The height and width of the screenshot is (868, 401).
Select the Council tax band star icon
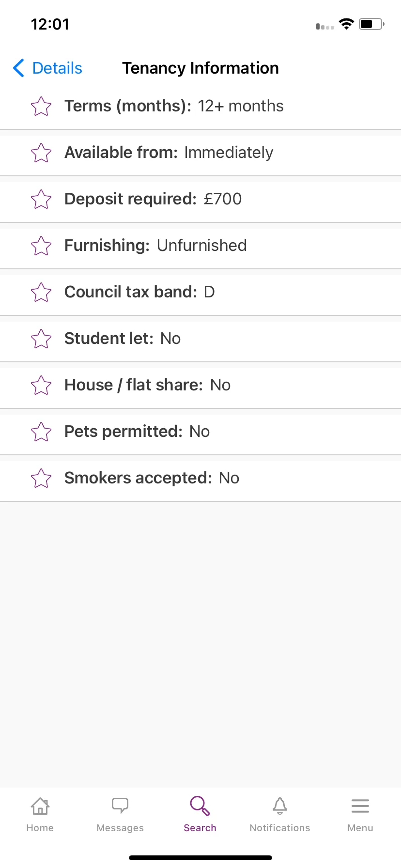click(41, 292)
